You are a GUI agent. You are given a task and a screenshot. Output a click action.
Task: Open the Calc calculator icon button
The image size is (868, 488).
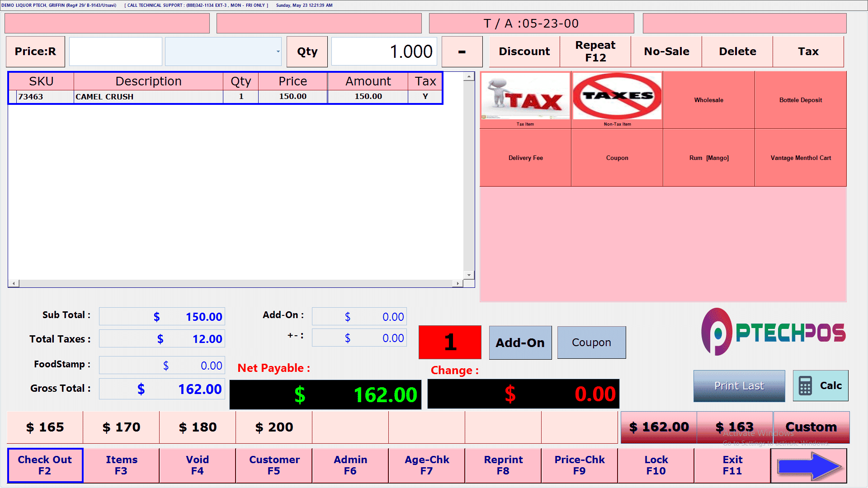click(x=821, y=385)
